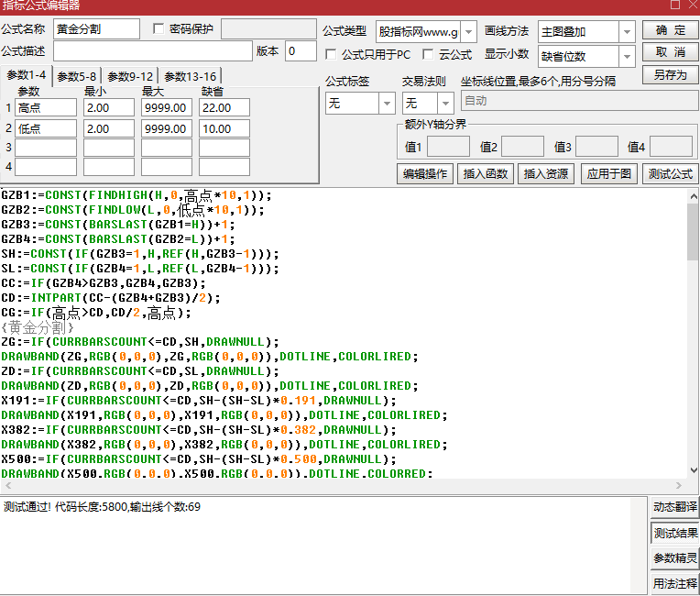The height and width of the screenshot is (596, 700).
Task: Click the 公式描述 input field
Action: (x=153, y=51)
